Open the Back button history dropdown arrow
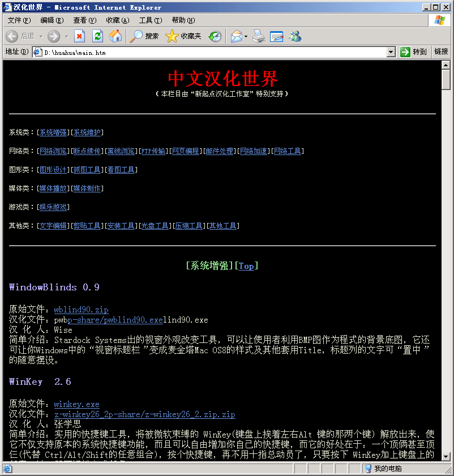Image resolution: width=454 pixels, height=476 pixels. point(41,37)
